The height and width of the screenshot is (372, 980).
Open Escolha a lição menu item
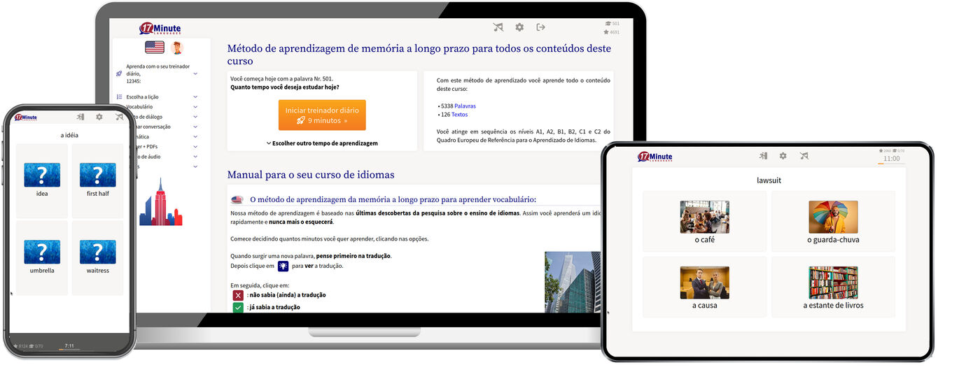click(142, 96)
